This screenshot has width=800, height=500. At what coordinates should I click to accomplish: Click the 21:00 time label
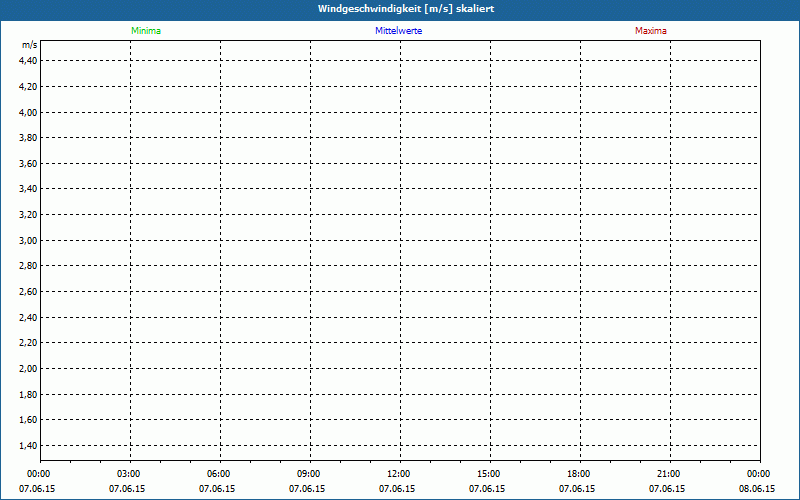coord(668,474)
